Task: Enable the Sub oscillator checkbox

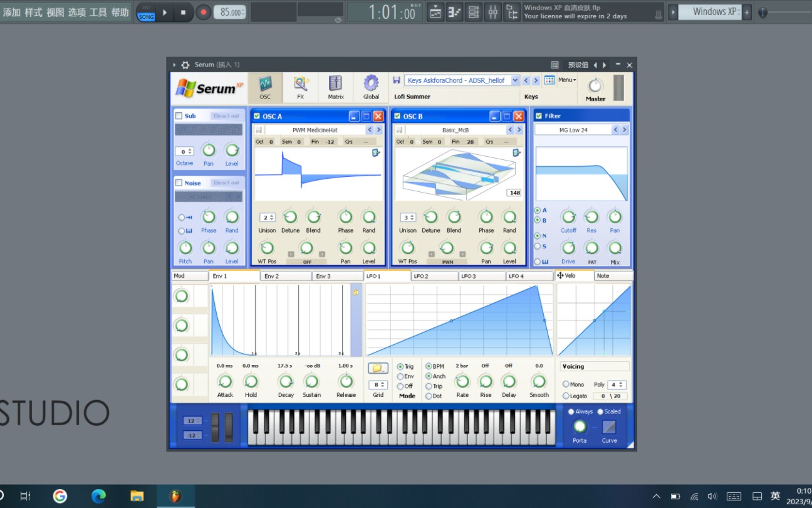Action: 179,115
